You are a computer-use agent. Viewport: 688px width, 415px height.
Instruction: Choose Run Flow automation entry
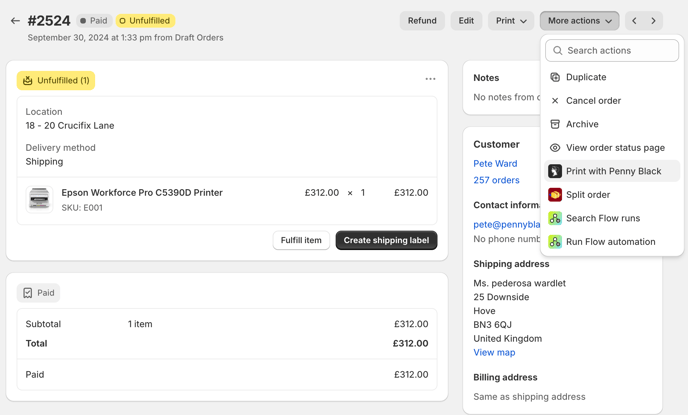coord(612,242)
